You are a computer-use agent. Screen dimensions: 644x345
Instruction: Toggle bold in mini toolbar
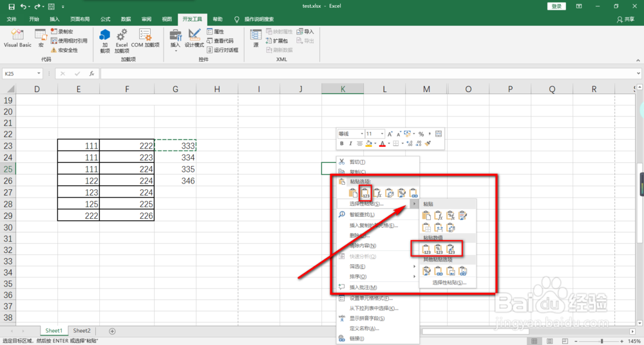tap(342, 144)
